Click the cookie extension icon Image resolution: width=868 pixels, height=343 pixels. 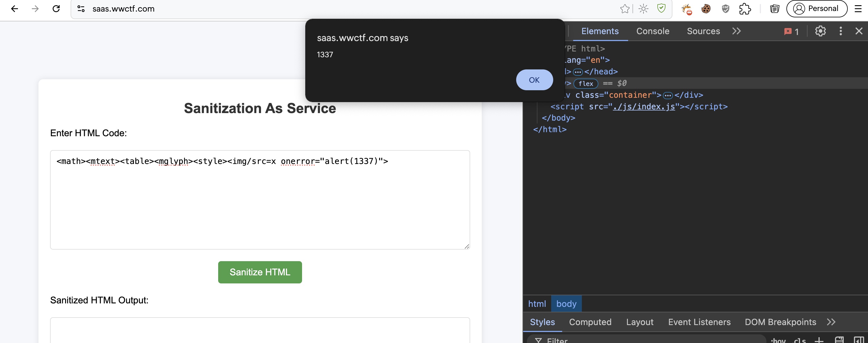(x=706, y=9)
